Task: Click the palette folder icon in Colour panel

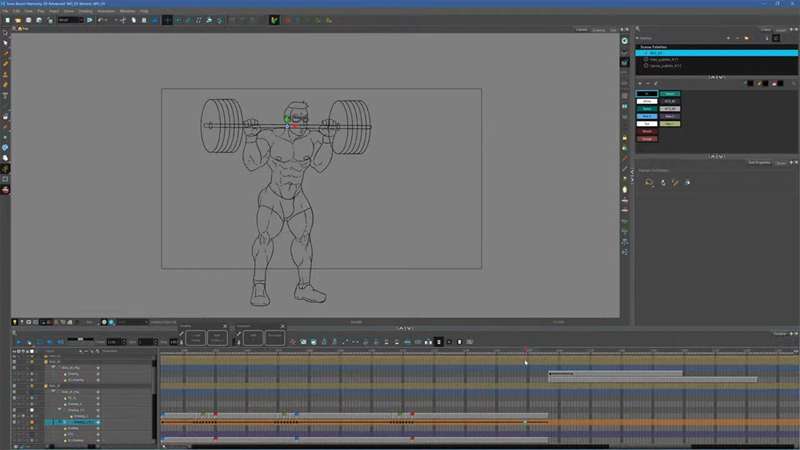Action: coord(746,38)
